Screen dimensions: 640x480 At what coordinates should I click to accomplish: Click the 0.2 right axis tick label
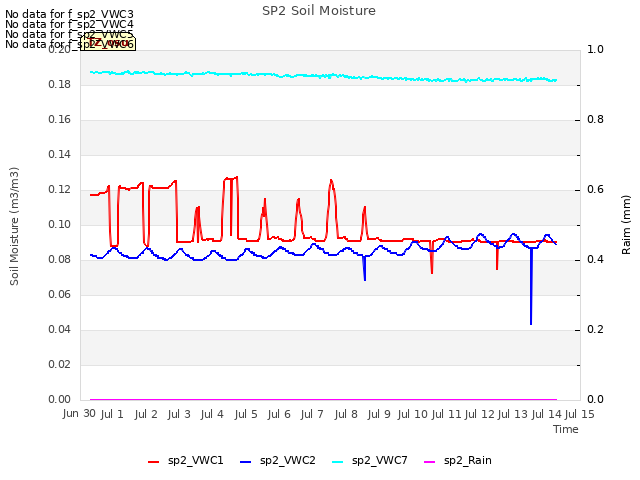coord(596,329)
